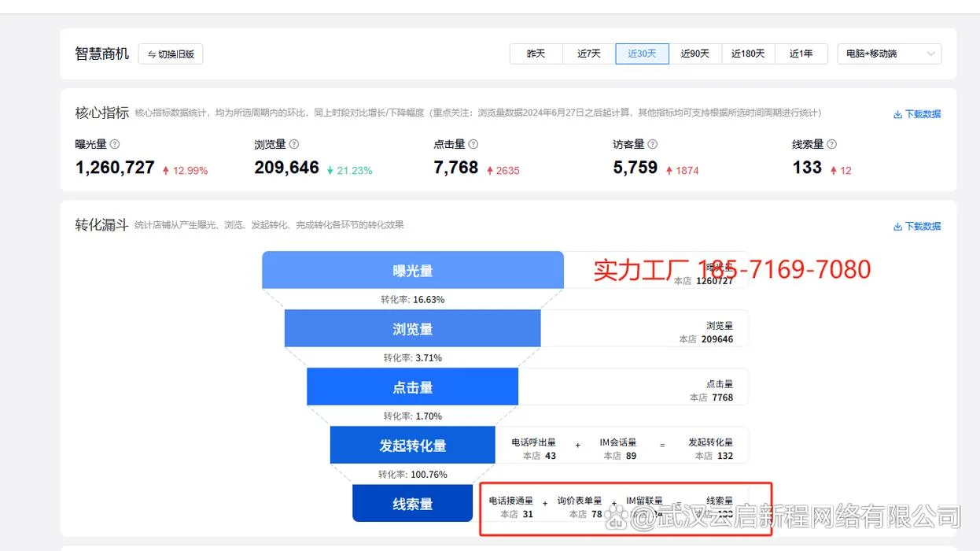980x551 pixels.
Task: Click the 发起转化量 本店 132 value
Action: (x=714, y=456)
